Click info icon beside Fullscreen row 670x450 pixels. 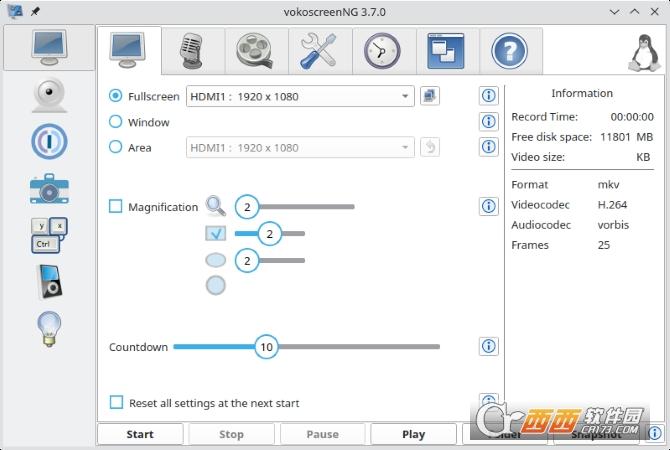[x=489, y=96]
